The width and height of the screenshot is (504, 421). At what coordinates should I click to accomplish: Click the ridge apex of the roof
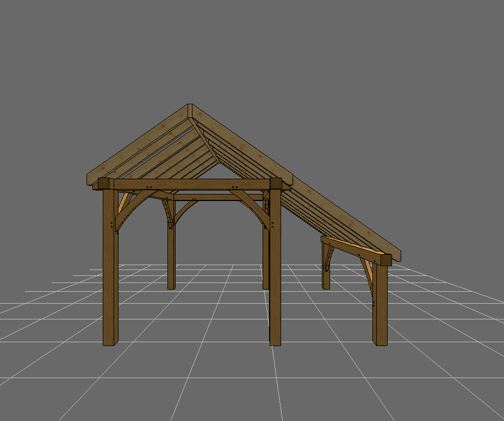190,108
